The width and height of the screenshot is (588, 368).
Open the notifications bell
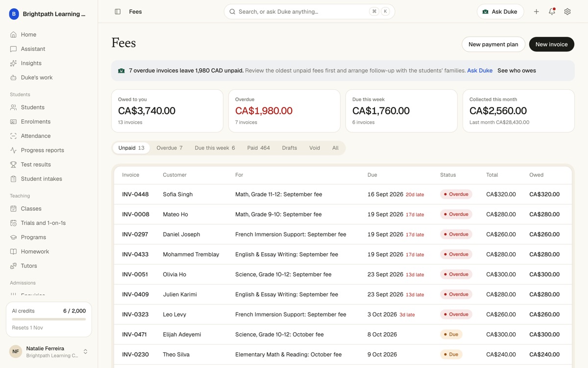(552, 11)
